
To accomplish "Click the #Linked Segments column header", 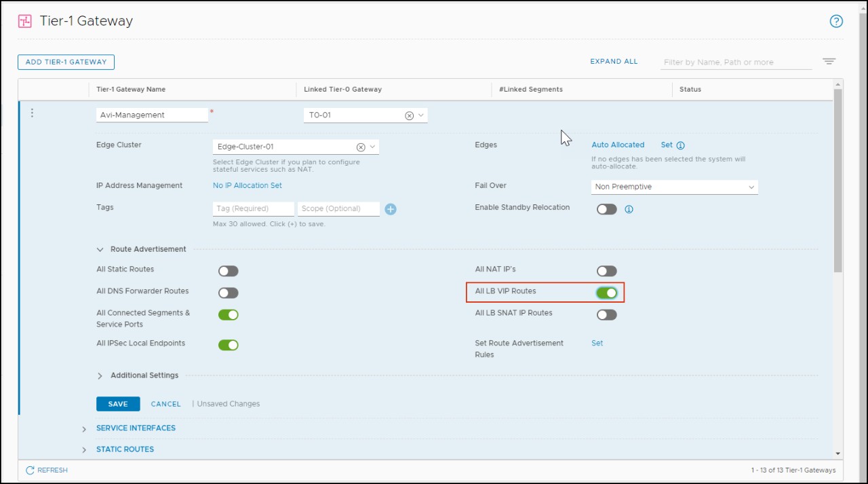I will point(531,90).
